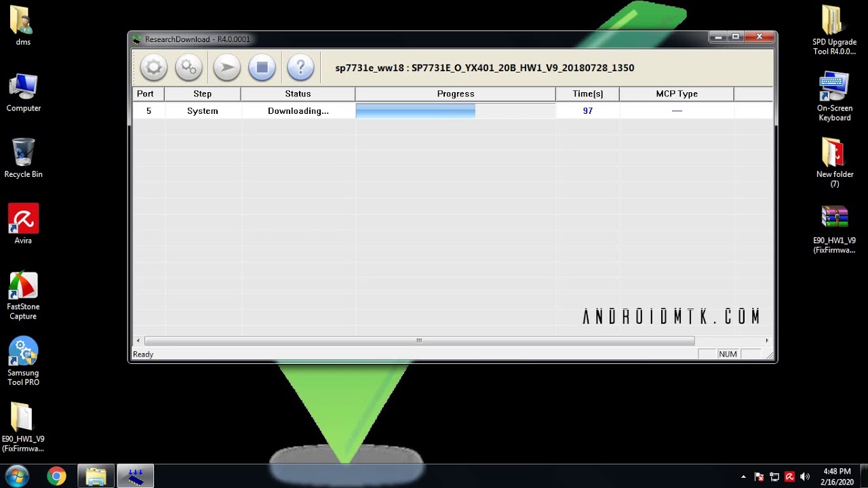Viewport: 868px width, 488px height.
Task: Stop downloading with the square stop icon
Action: point(262,68)
